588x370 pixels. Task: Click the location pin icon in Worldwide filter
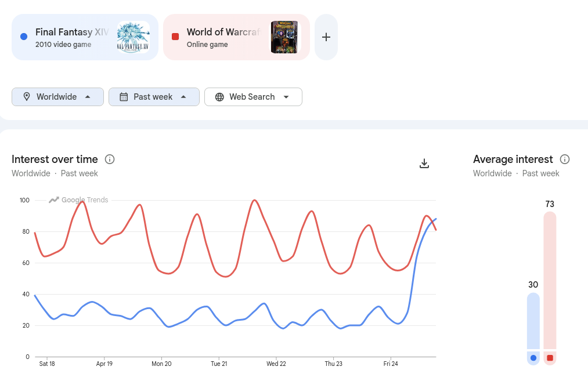[x=27, y=97]
